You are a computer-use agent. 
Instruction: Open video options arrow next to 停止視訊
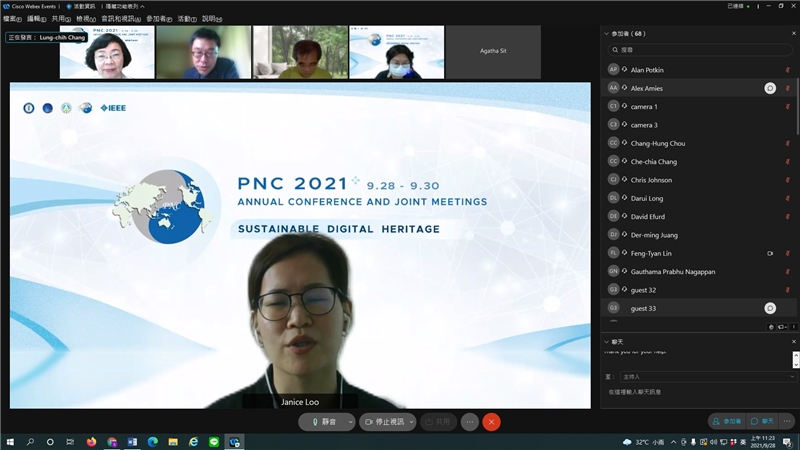411,422
